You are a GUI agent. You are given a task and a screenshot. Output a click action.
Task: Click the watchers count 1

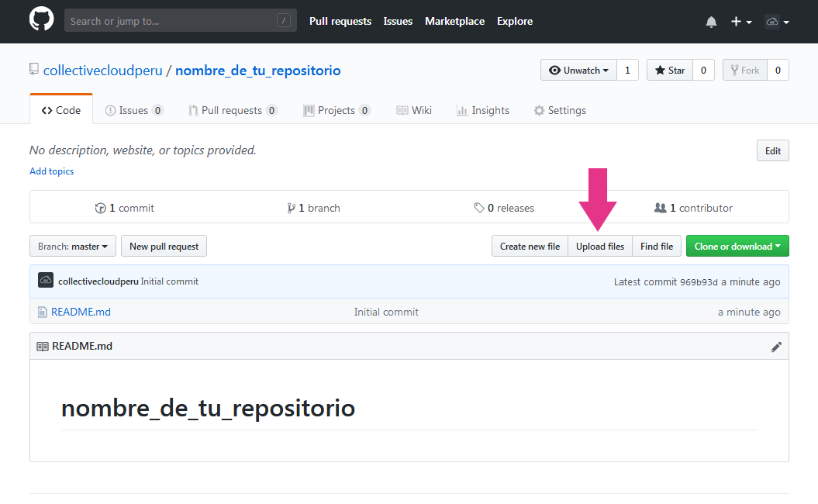point(627,71)
